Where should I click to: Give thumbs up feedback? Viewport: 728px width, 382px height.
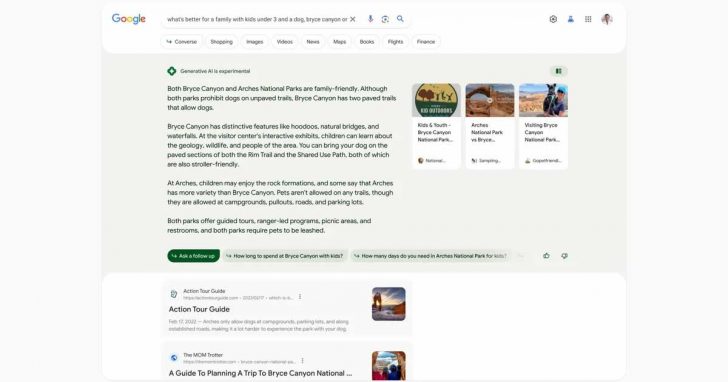(546, 256)
